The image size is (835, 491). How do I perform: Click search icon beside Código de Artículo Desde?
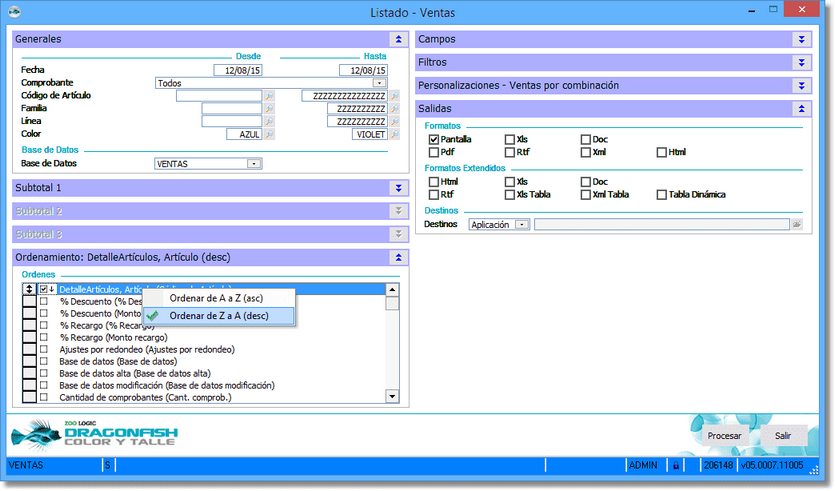click(268, 96)
